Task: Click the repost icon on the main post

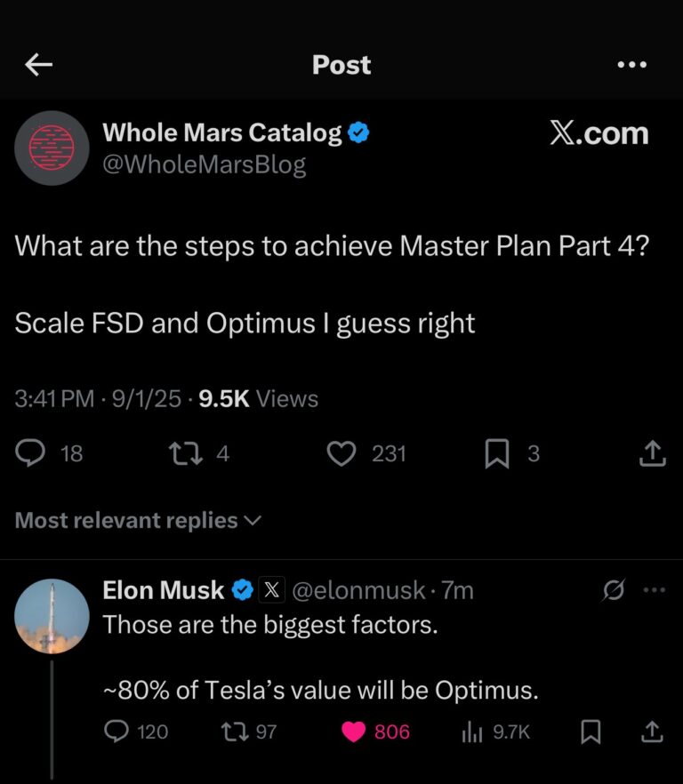Action: point(187,453)
